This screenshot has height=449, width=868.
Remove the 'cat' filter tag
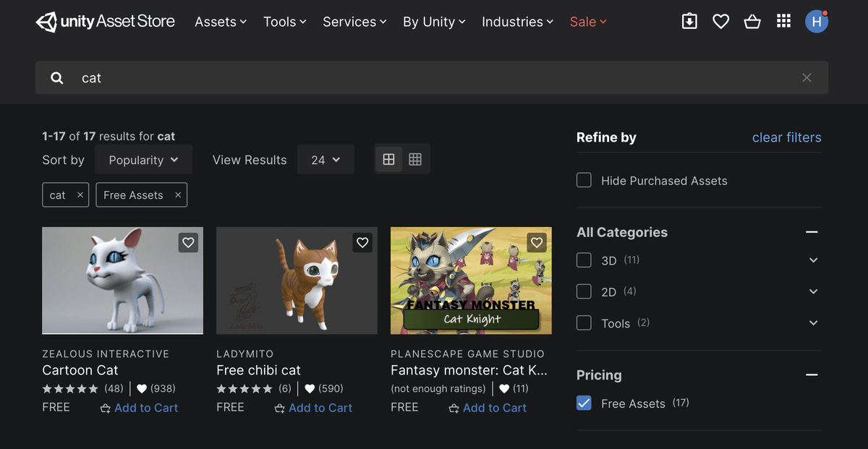tap(80, 195)
